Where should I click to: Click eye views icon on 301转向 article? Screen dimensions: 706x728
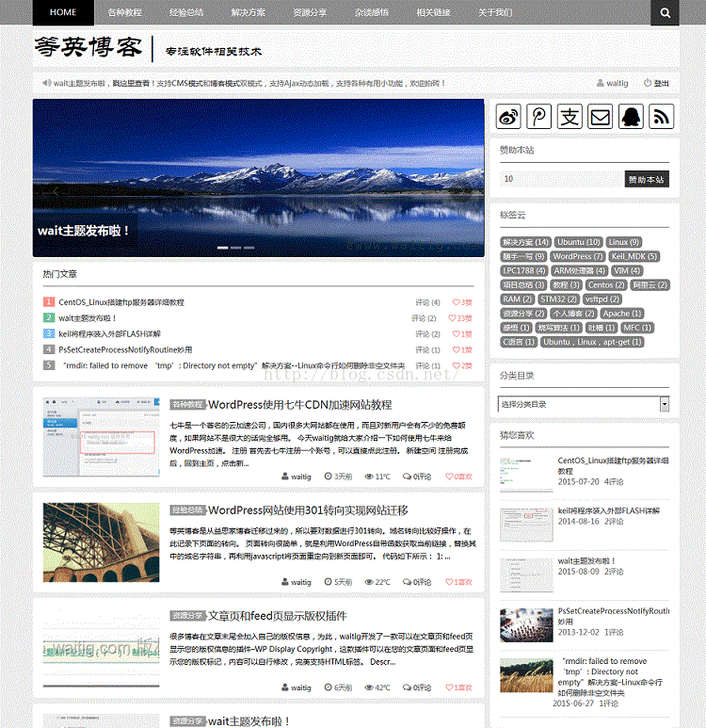click(369, 582)
